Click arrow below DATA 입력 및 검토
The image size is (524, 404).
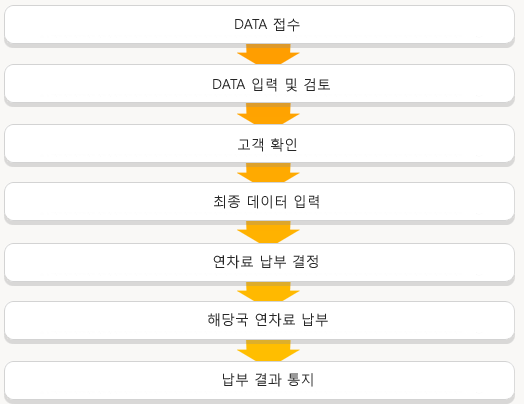(x=268, y=114)
